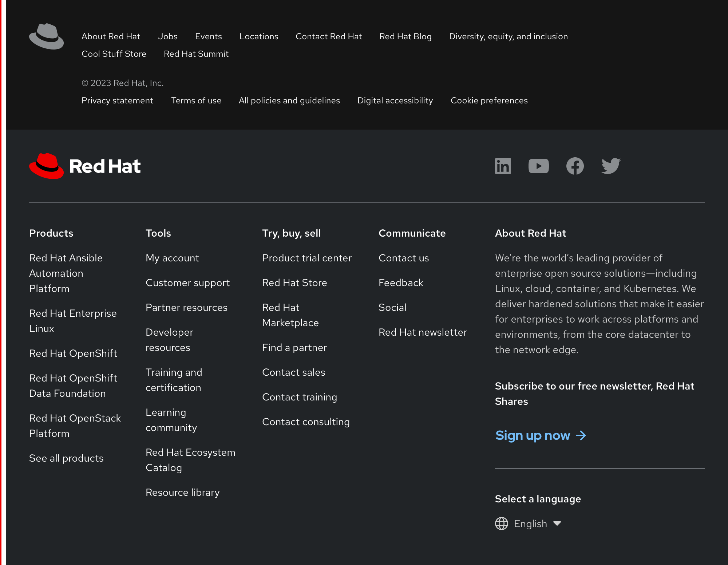Viewport: 728px width, 565px height.
Task: Open My account under Tools
Action: pos(172,258)
